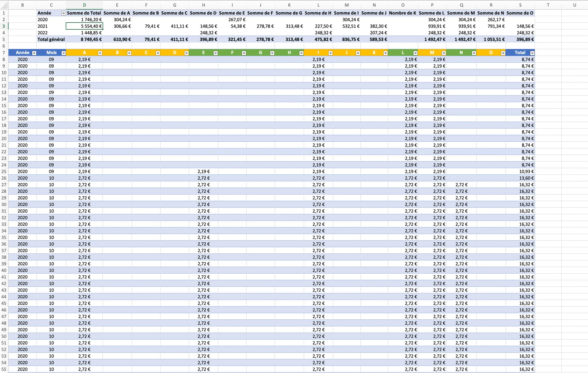588x373 pixels.
Task: Select Total cell showing 10,93 € in row 25
Action: coord(520,171)
